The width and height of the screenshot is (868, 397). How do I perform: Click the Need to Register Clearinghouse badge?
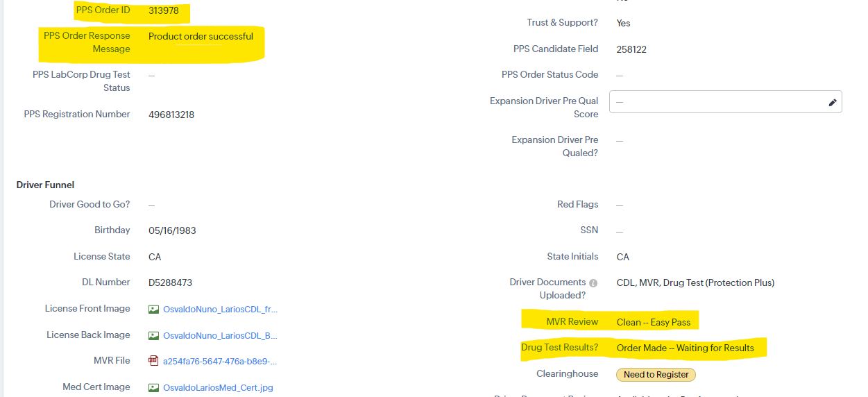point(656,375)
